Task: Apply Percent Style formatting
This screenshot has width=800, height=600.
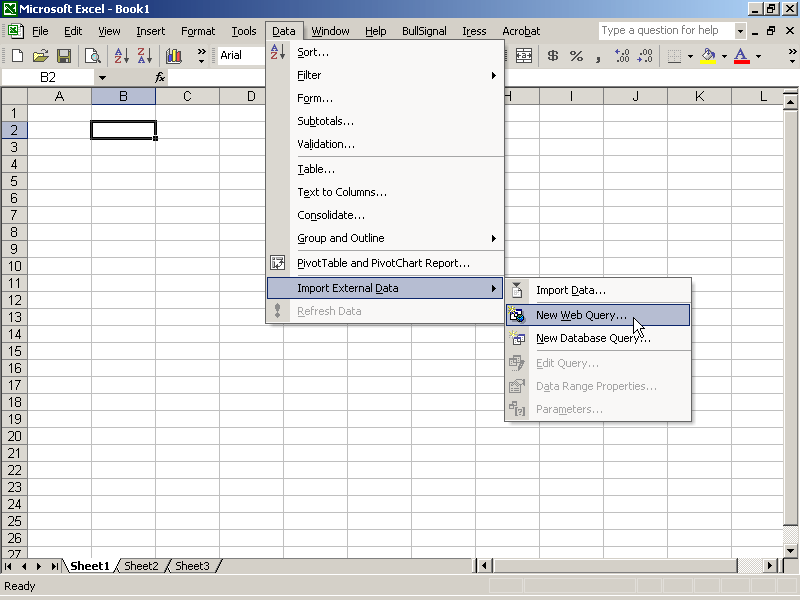Action: click(x=575, y=56)
